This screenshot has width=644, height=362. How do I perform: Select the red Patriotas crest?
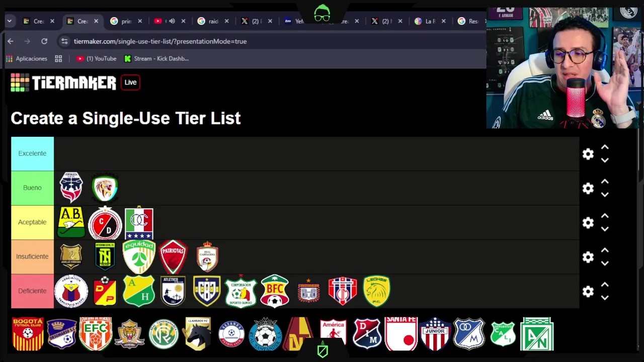(x=173, y=257)
